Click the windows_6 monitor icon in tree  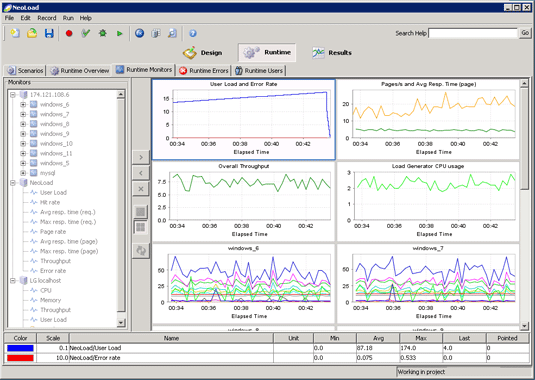click(x=33, y=104)
